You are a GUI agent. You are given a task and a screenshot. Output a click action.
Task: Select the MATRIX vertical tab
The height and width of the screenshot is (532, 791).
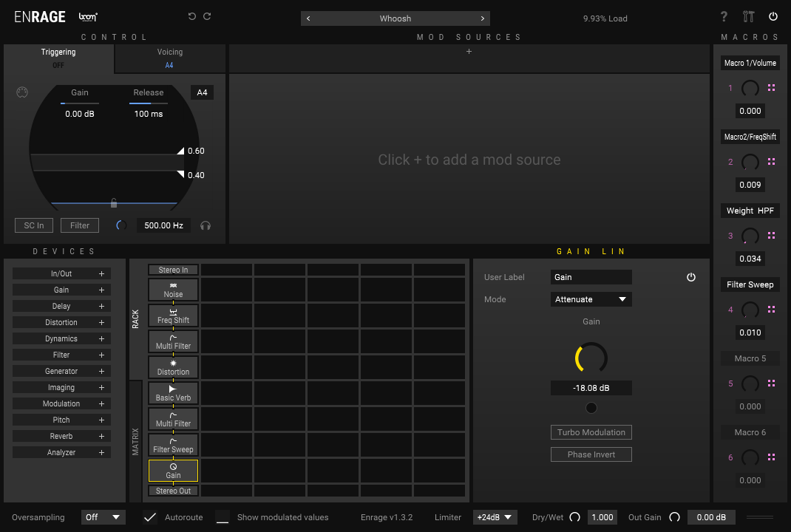click(135, 441)
